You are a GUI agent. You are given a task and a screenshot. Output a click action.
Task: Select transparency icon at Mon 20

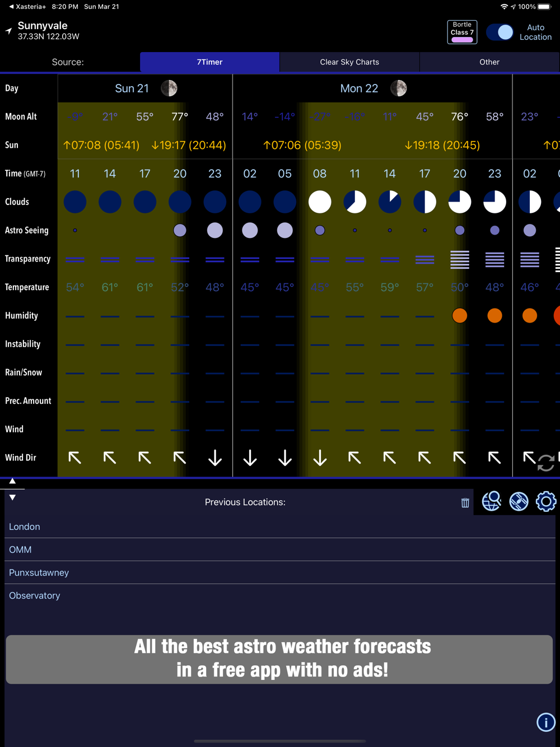(x=460, y=259)
